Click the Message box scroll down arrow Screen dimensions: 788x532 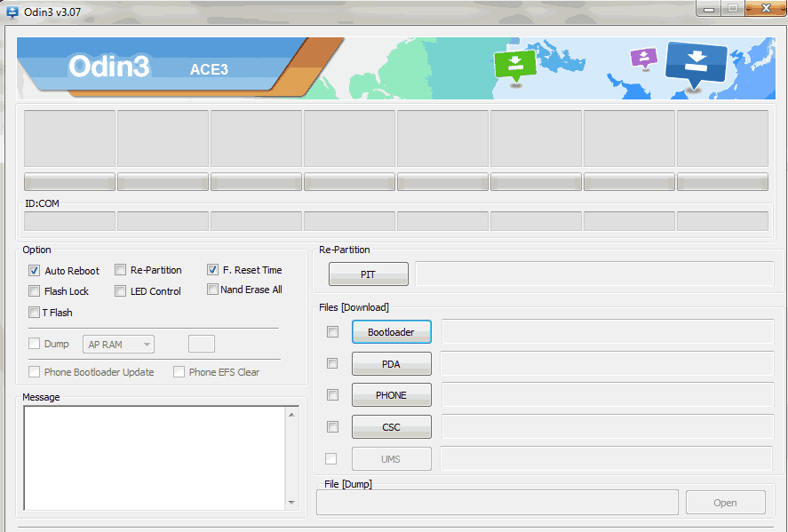coord(291,503)
